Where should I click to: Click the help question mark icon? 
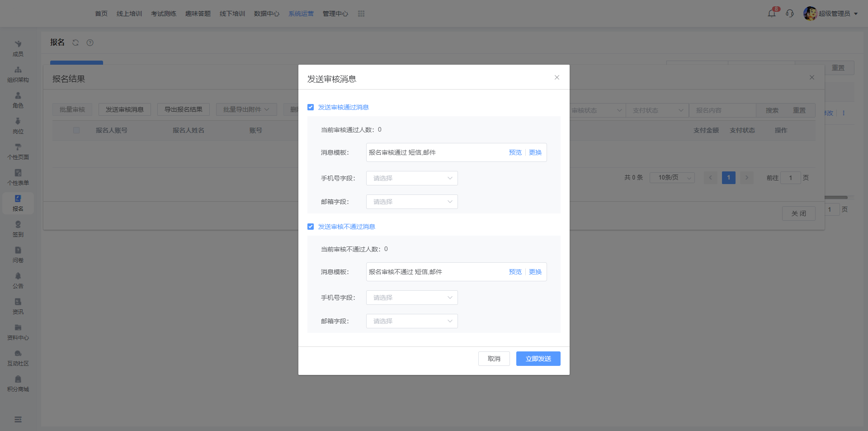90,43
